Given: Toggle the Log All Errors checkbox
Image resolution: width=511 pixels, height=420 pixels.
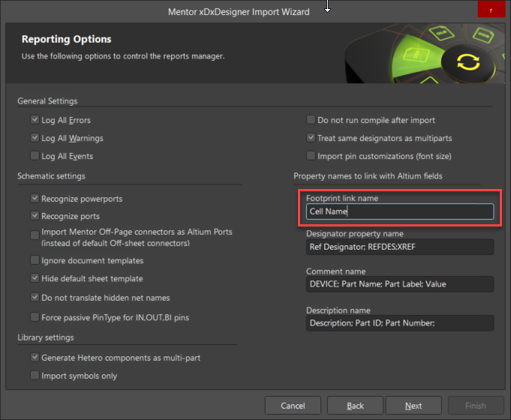Looking at the screenshot, I should pos(35,119).
